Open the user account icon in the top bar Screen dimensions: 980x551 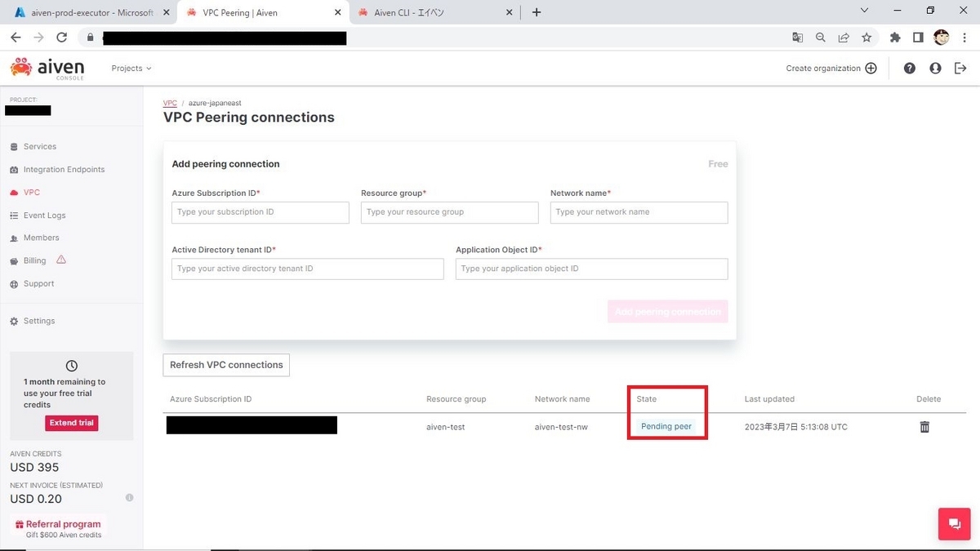[x=935, y=68]
